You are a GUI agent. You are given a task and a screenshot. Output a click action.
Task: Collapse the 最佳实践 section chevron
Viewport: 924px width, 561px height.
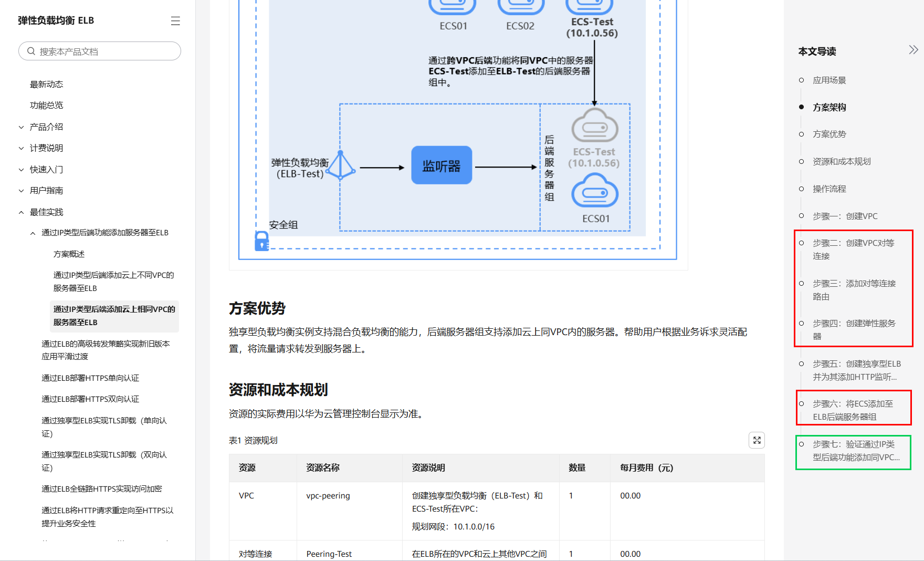(22, 212)
